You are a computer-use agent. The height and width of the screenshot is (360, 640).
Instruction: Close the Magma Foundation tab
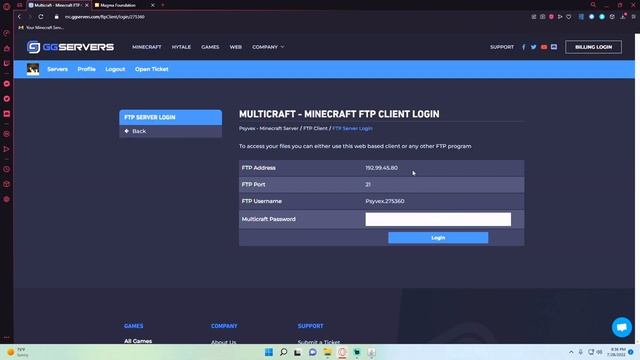[x=153, y=5]
